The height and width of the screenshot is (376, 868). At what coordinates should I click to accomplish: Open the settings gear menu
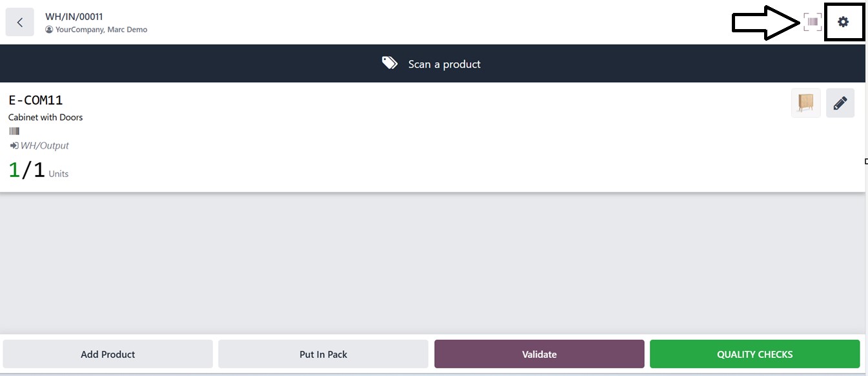843,22
